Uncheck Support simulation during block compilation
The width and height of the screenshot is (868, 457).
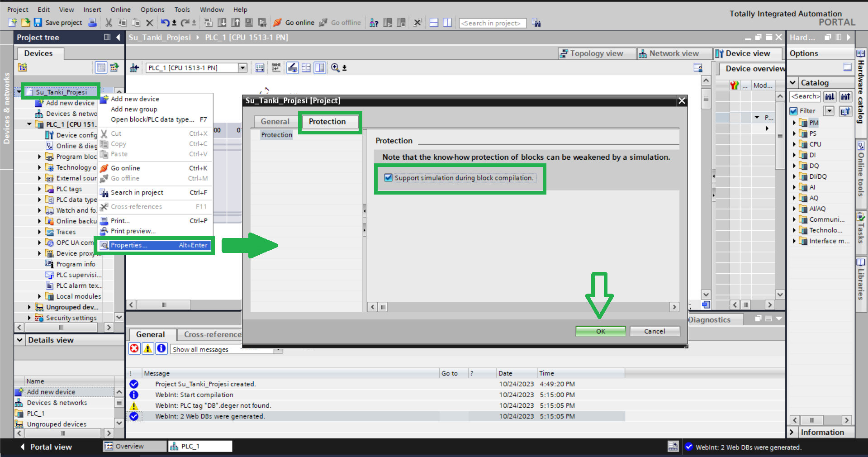tap(388, 178)
